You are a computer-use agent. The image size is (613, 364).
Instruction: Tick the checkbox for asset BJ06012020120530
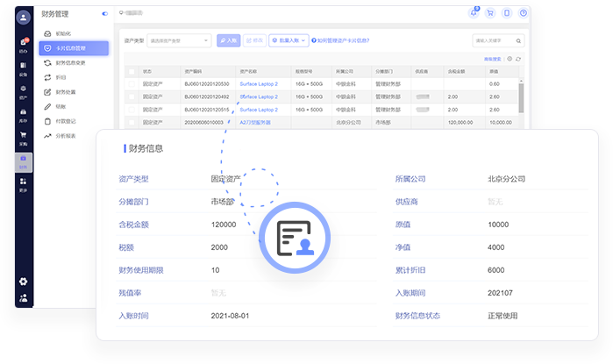coord(132,83)
